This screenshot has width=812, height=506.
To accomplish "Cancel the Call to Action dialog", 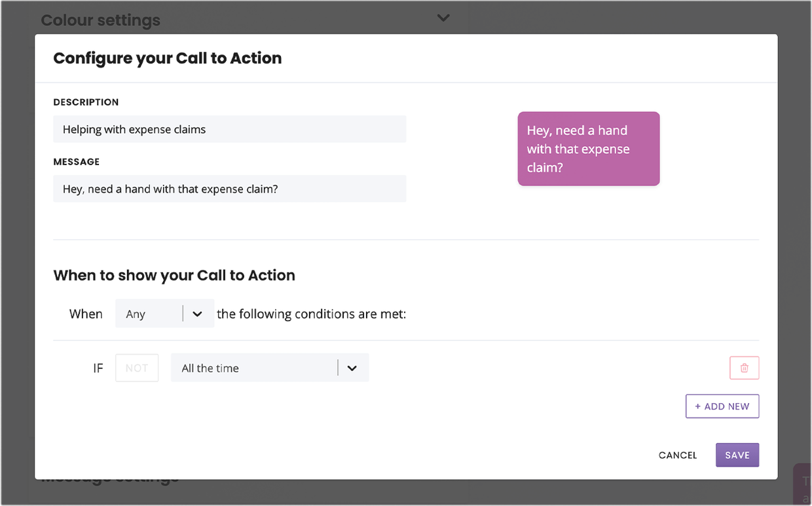I will click(x=678, y=455).
